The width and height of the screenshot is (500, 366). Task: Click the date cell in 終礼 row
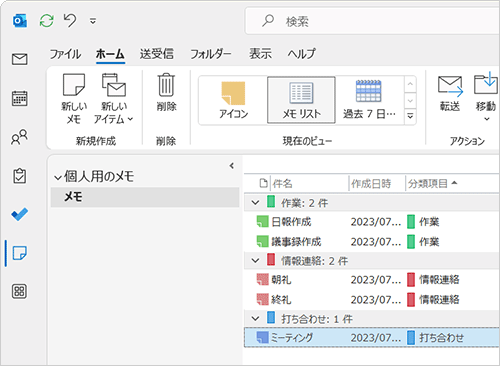point(376,300)
